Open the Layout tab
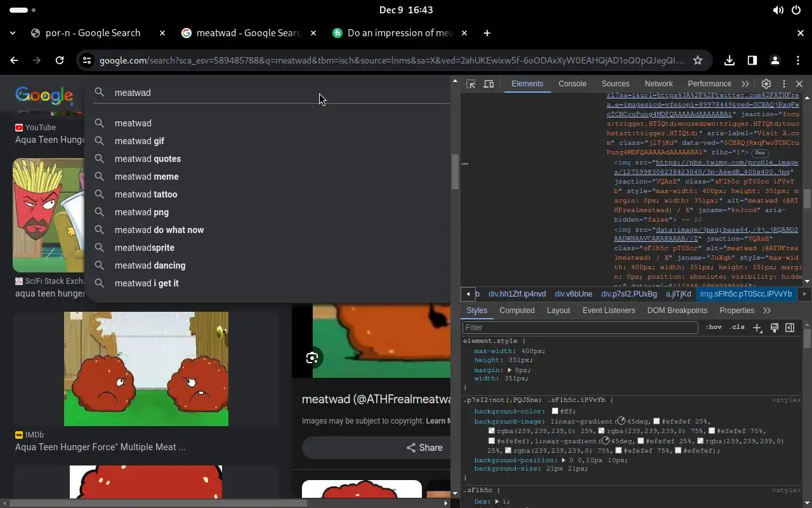Image resolution: width=812 pixels, height=508 pixels. point(558,311)
